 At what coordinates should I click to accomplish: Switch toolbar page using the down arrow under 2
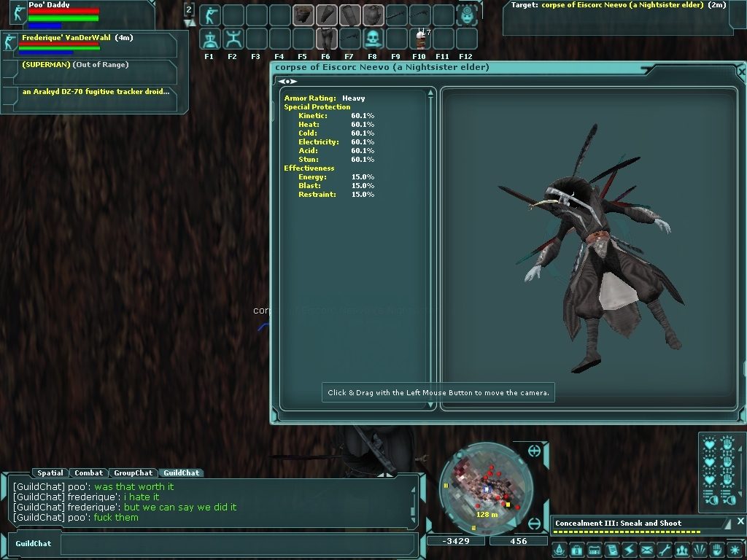(189, 23)
